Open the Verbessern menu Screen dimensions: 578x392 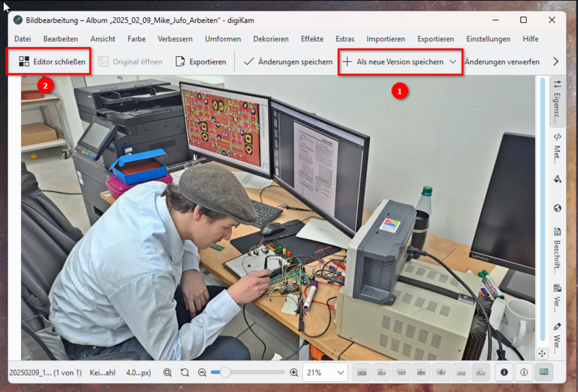point(175,39)
